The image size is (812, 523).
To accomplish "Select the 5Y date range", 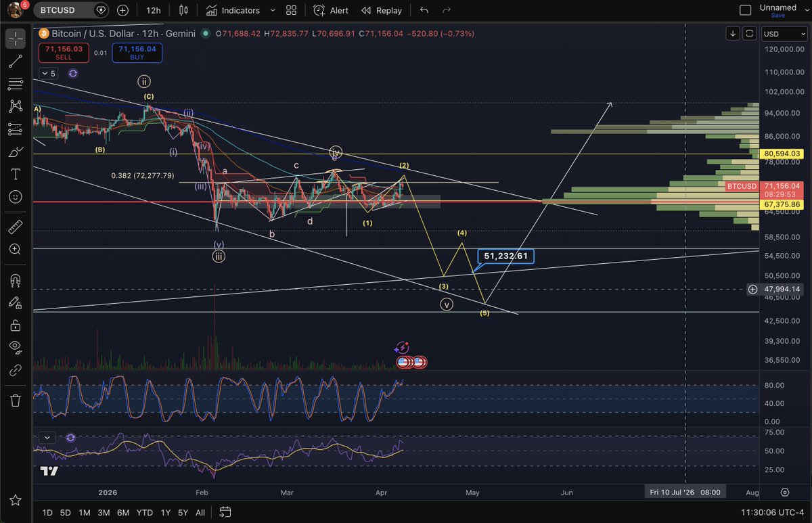I will pos(183,512).
